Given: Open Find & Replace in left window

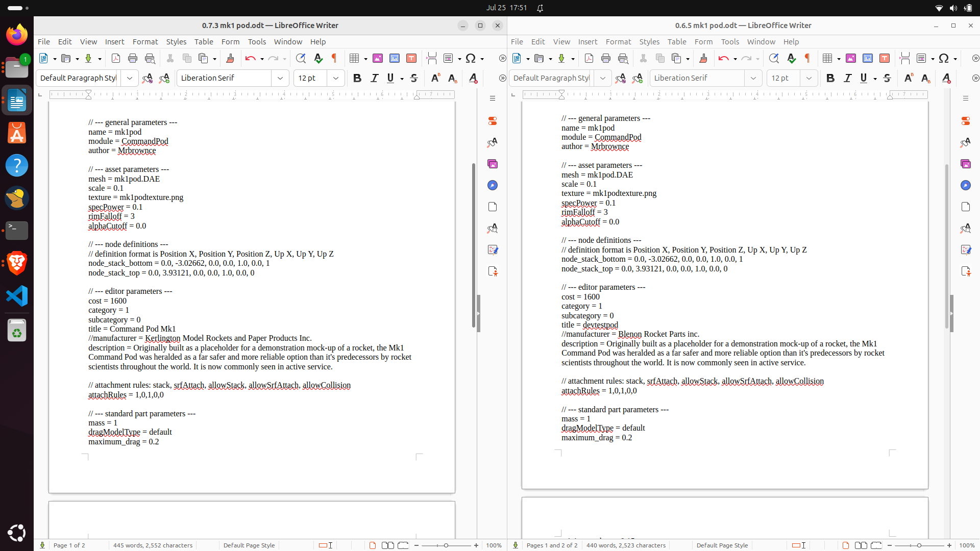Looking at the screenshot, I should point(301,58).
